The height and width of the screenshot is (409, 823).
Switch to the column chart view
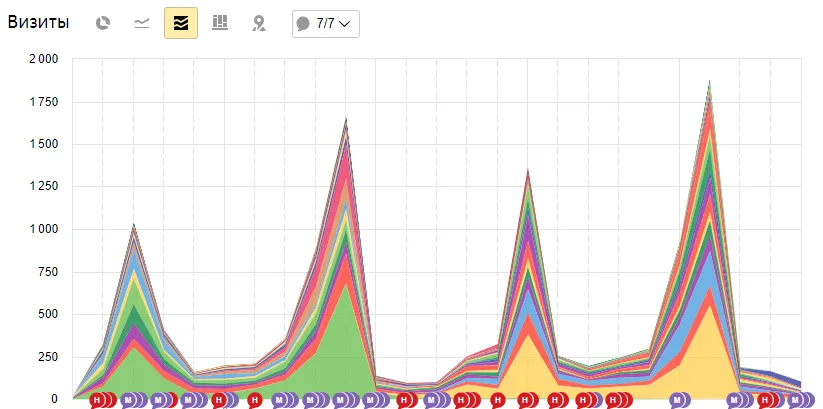coord(220,23)
